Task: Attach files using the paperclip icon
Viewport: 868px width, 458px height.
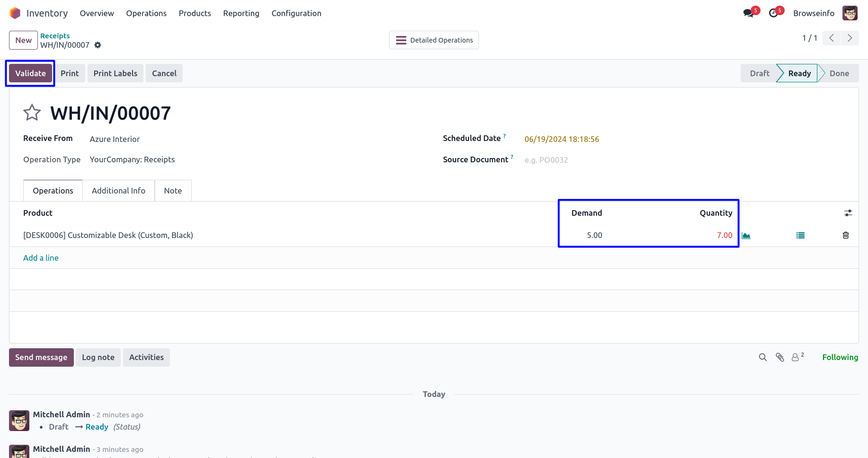Action: point(780,358)
